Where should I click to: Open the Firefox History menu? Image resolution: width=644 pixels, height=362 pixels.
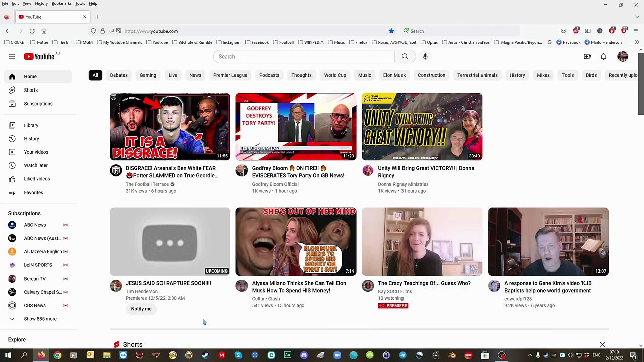coord(41,4)
